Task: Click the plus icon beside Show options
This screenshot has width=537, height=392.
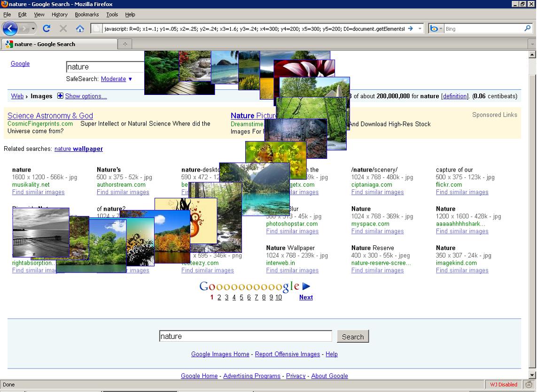Action: pyautogui.click(x=60, y=96)
